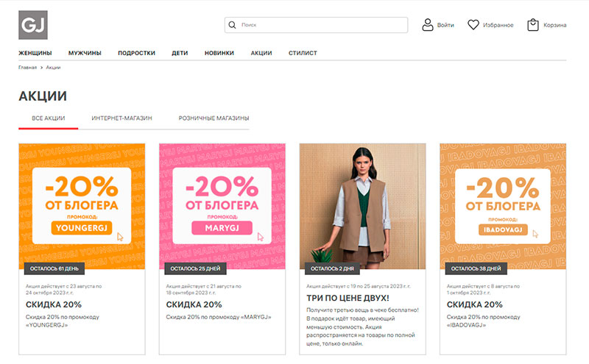Screen dimensions: 589x364
Task: Click the user profile icon
Action: coord(427,25)
